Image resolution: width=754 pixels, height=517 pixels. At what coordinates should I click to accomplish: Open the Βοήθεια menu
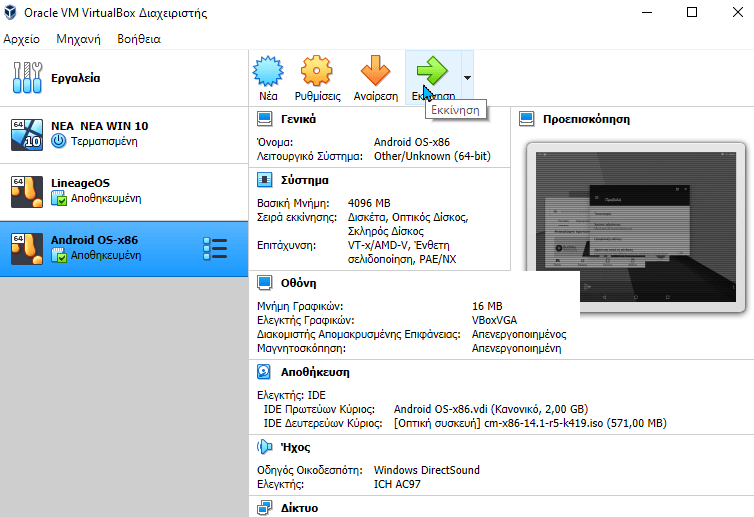(139, 39)
